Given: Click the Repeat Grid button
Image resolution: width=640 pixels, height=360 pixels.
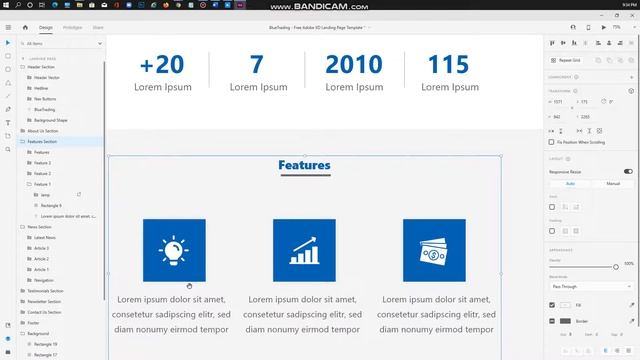Looking at the screenshot, I should coord(566,60).
